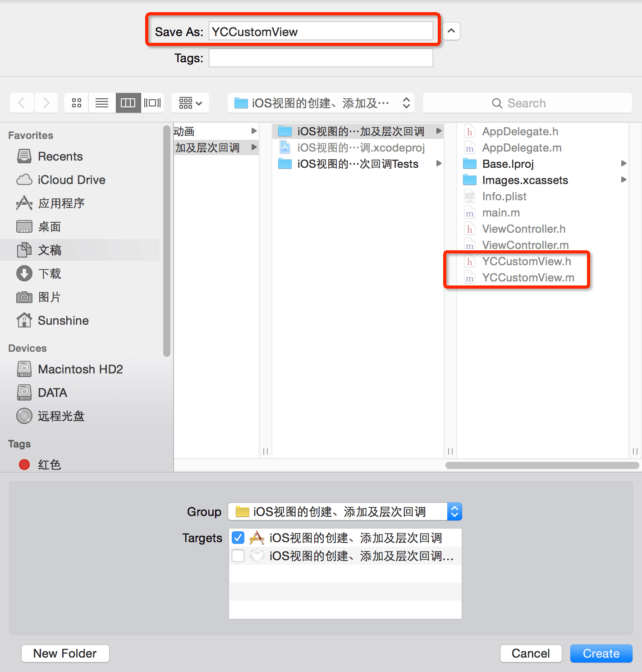
Task: Uncheck the first app target checkbox
Action: [x=238, y=538]
